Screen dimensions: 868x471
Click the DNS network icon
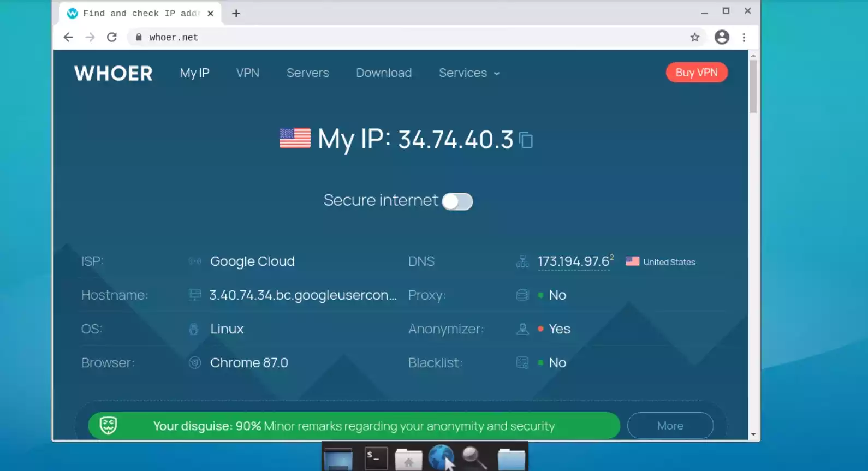click(x=522, y=261)
